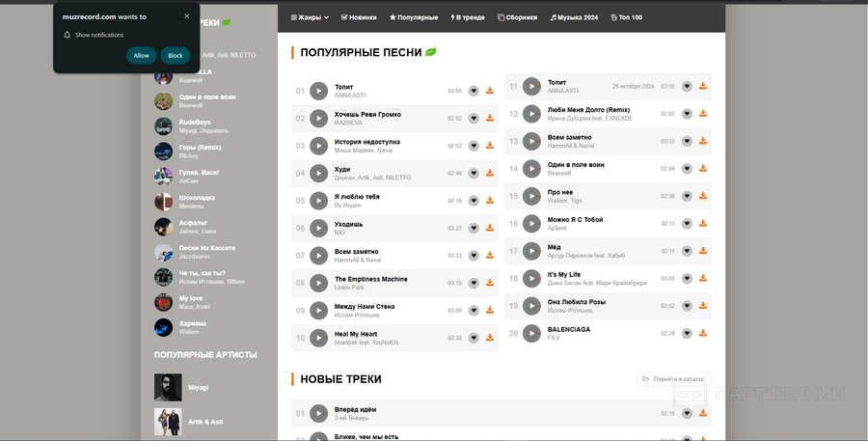
Task: Like track 13 Всем заметно
Action: pyautogui.click(x=687, y=141)
